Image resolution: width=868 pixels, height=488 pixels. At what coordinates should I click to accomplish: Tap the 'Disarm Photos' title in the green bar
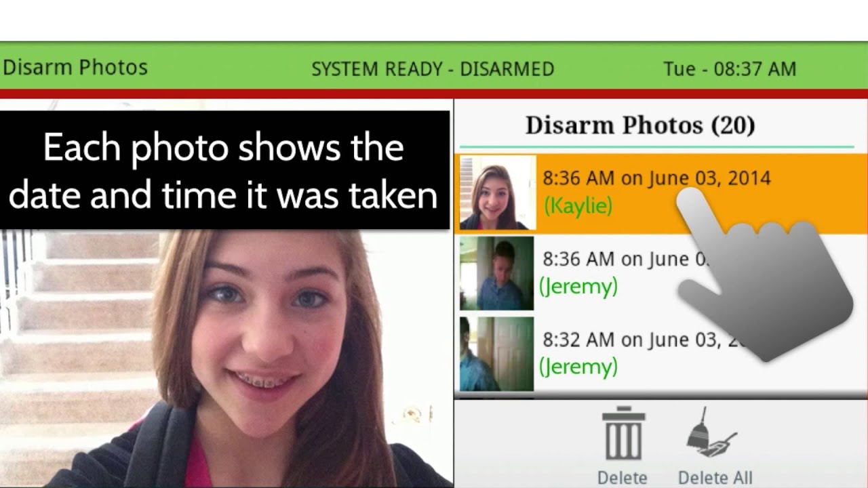coord(75,68)
